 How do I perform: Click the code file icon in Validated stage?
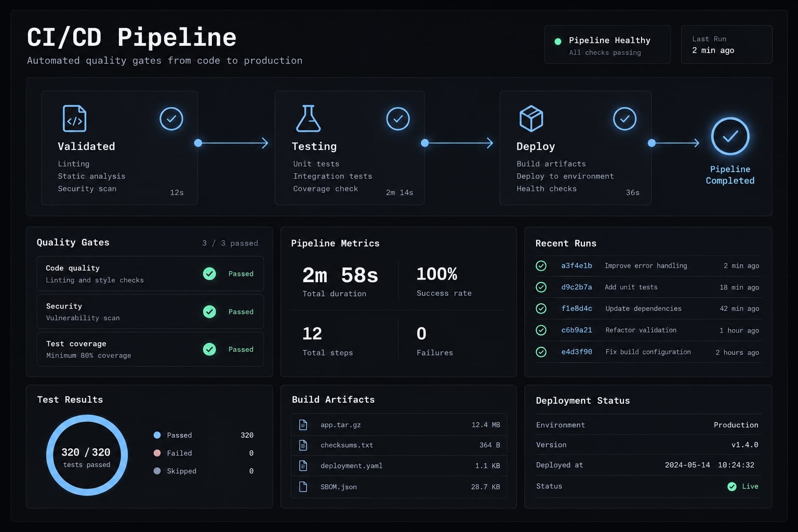[74, 118]
